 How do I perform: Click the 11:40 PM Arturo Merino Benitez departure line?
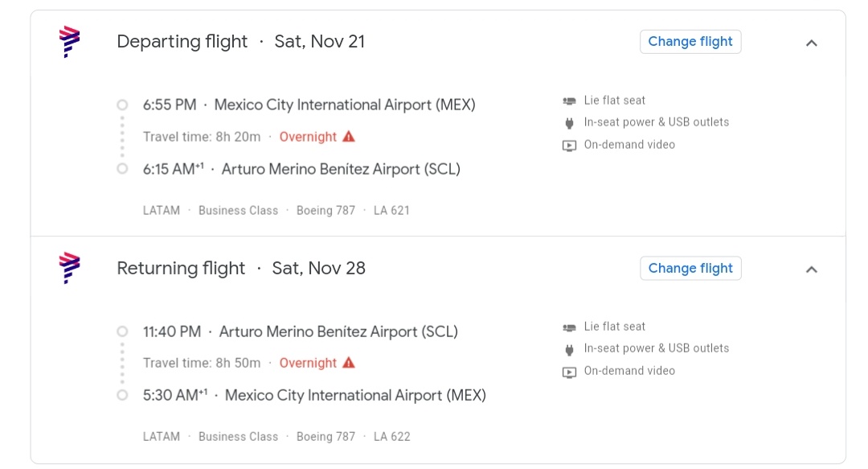tap(300, 331)
